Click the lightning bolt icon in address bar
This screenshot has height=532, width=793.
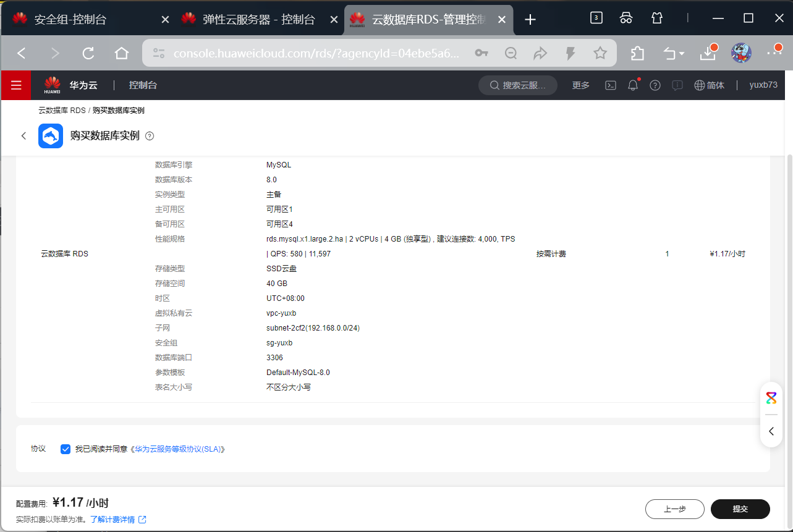coord(570,53)
